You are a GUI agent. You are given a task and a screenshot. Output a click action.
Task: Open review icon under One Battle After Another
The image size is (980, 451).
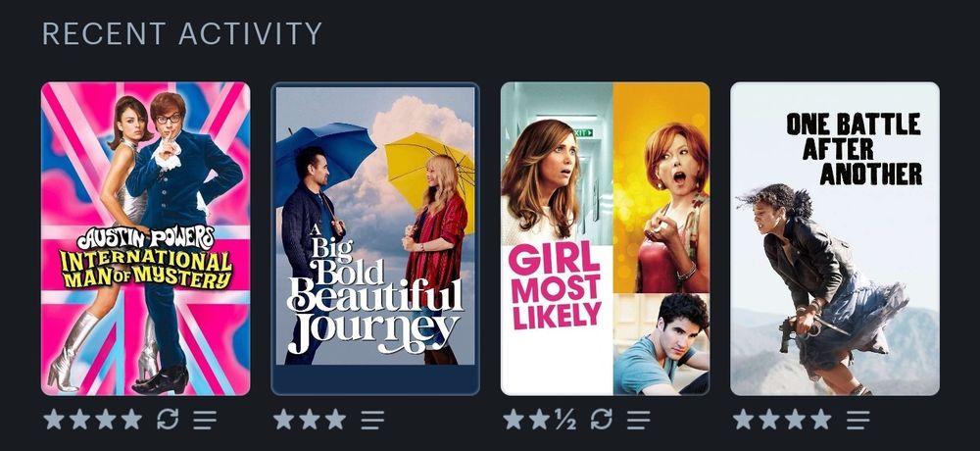858,420
